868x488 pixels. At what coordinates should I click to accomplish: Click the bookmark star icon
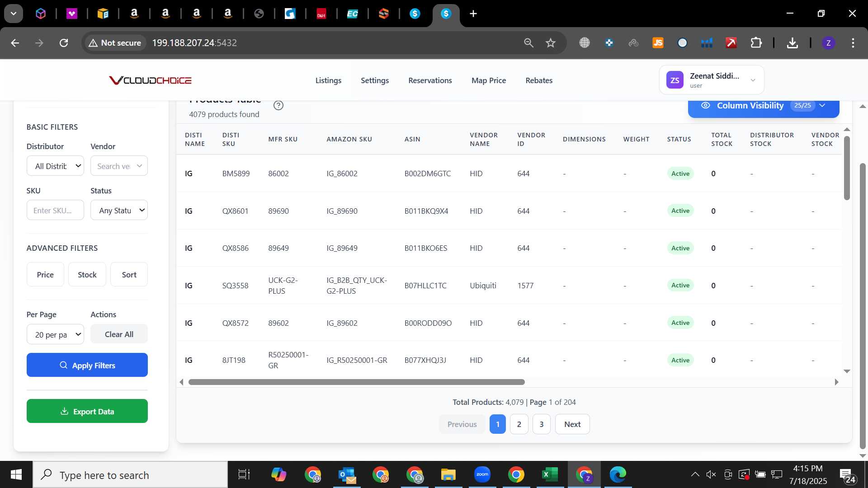550,43
